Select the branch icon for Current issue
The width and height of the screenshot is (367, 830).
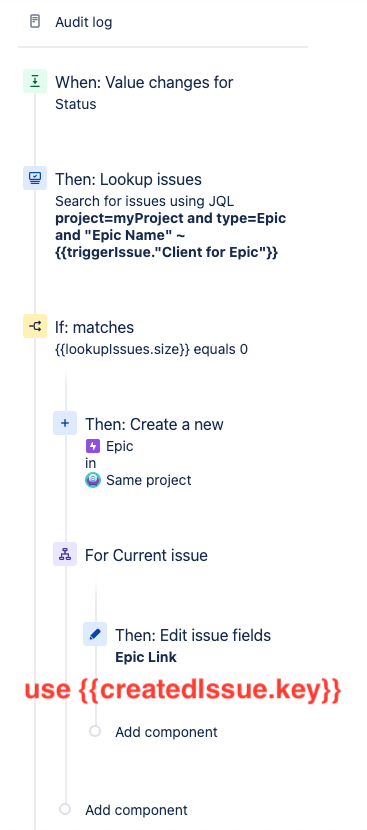coord(65,554)
